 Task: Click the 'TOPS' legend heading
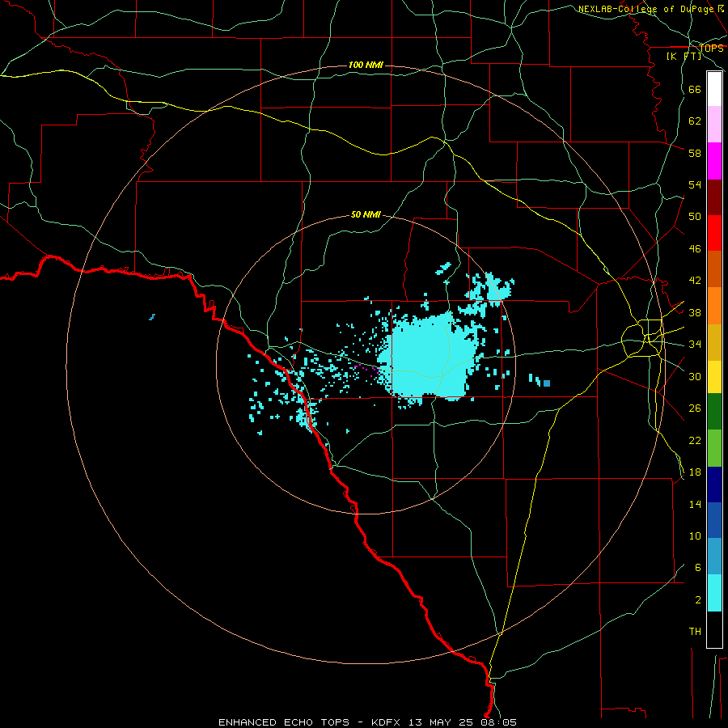pos(711,49)
